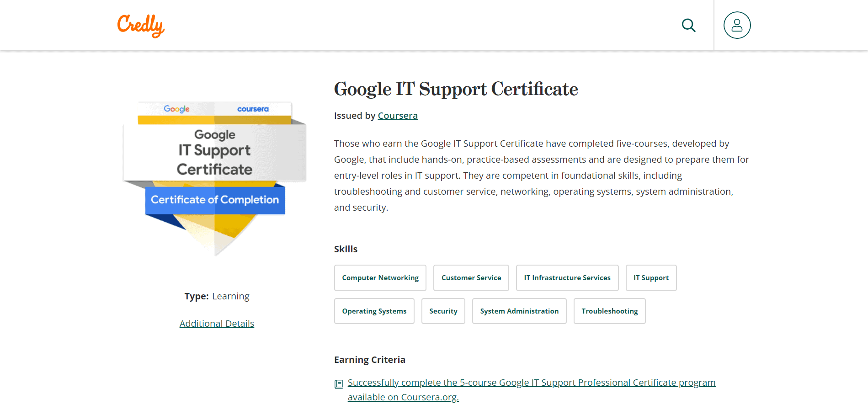The height and width of the screenshot is (410, 868).
Task: Open the Coursera issuer link
Action: coord(398,116)
